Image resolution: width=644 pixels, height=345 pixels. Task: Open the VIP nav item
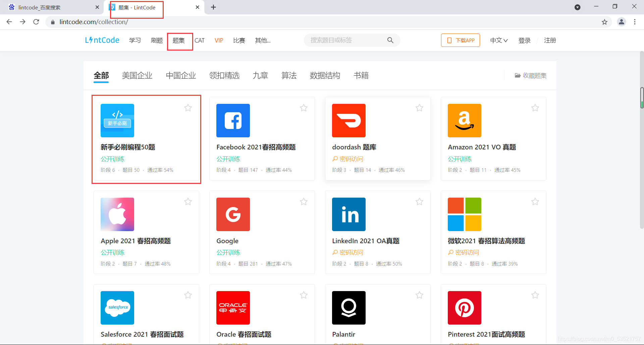(x=219, y=41)
